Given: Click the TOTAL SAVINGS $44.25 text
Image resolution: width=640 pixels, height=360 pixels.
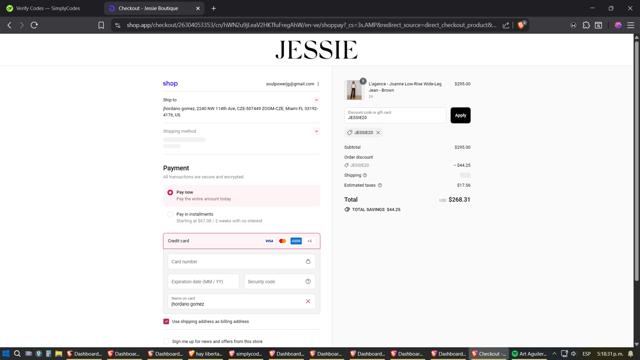Looking at the screenshot, I should [x=376, y=209].
